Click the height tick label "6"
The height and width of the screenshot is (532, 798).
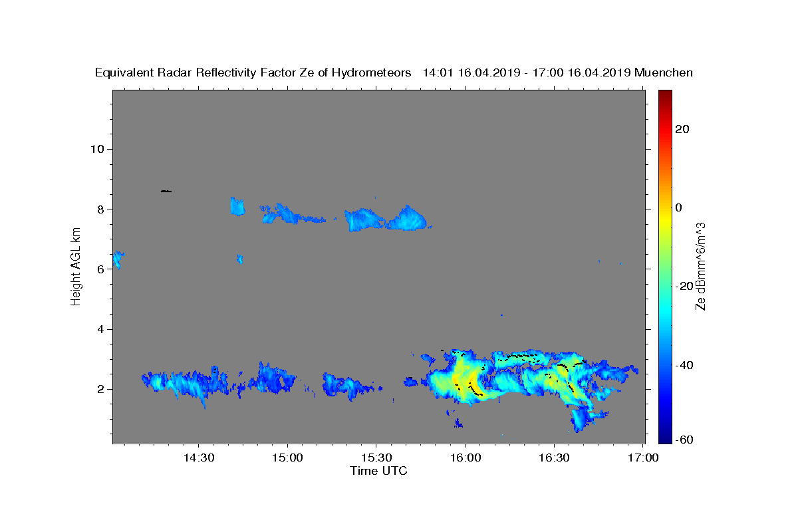pyautogui.click(x=100, y=269)
